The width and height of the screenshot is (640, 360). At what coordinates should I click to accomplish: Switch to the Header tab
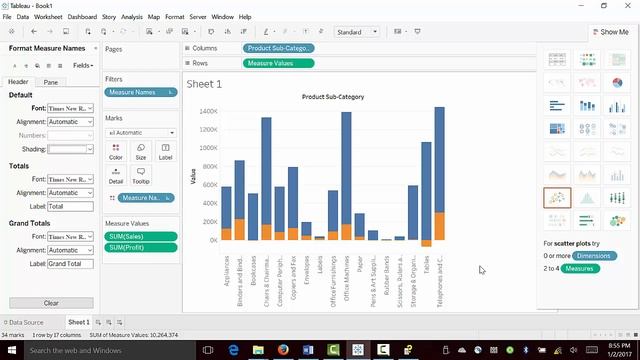coord(18,82)
